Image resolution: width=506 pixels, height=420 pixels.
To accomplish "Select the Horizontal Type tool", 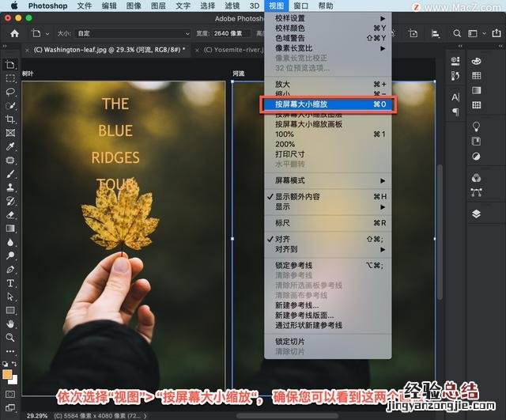I will pyautogui.click(x=10, y=282).
